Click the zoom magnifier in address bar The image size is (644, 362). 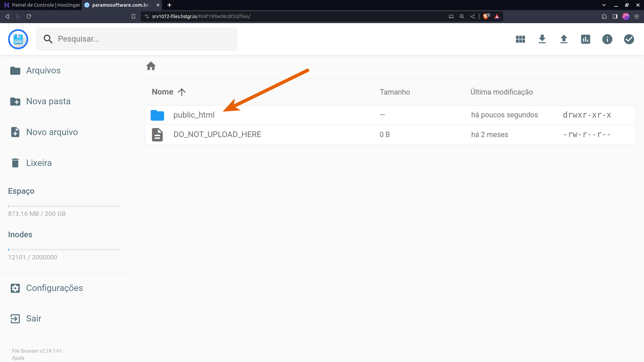click(462, 16)
